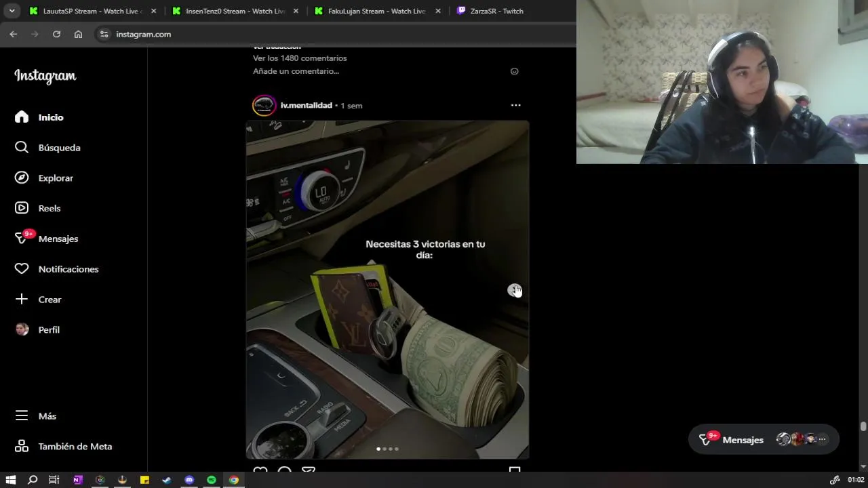
Task: Open the tab search dropdown arrow
Action: click(x=12, y=11)
